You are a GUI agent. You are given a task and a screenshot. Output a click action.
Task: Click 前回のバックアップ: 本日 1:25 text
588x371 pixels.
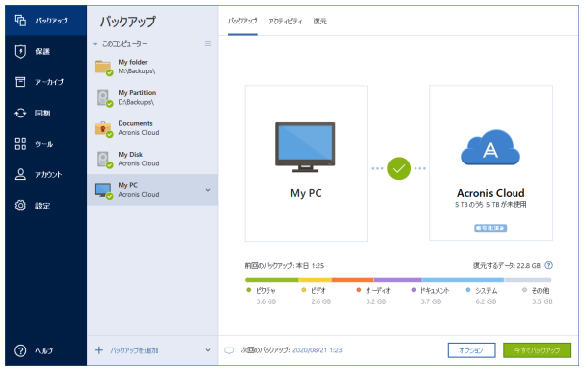click(x=284, y=265)
